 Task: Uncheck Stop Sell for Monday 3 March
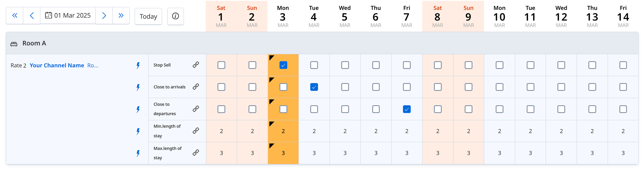tap(283, 65)
